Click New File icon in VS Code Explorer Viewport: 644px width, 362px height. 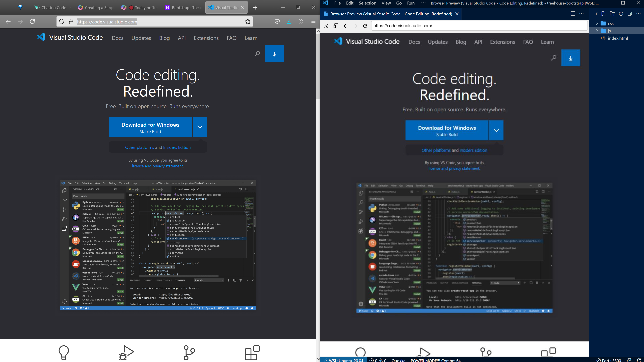pyautogui.click(x=604, y=14)
